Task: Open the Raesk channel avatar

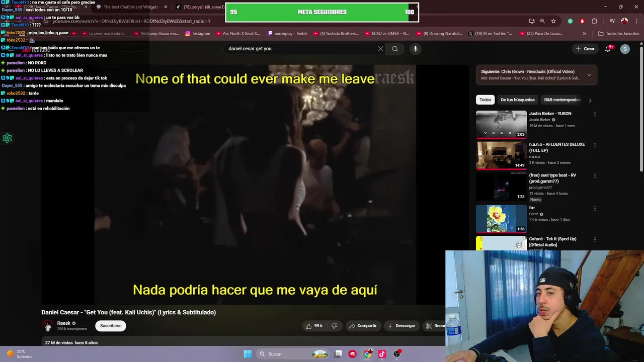Action: coord(48,326)
